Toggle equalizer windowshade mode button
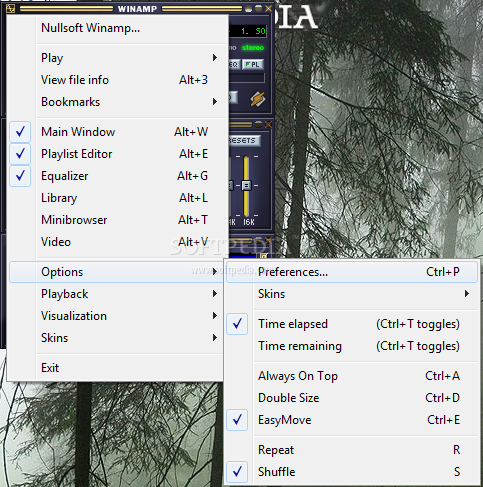Screen dimensions: 483x487 258,125
